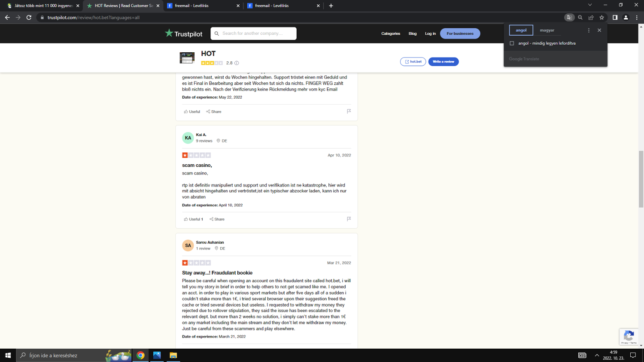
Task: Click the touch keyboard icon in tray
Action: click(x=582, y=355)
